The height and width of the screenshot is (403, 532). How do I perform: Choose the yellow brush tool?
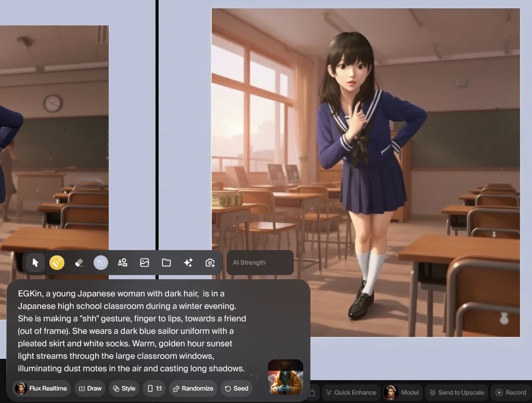pyautogui.click(x=57, y=263)
